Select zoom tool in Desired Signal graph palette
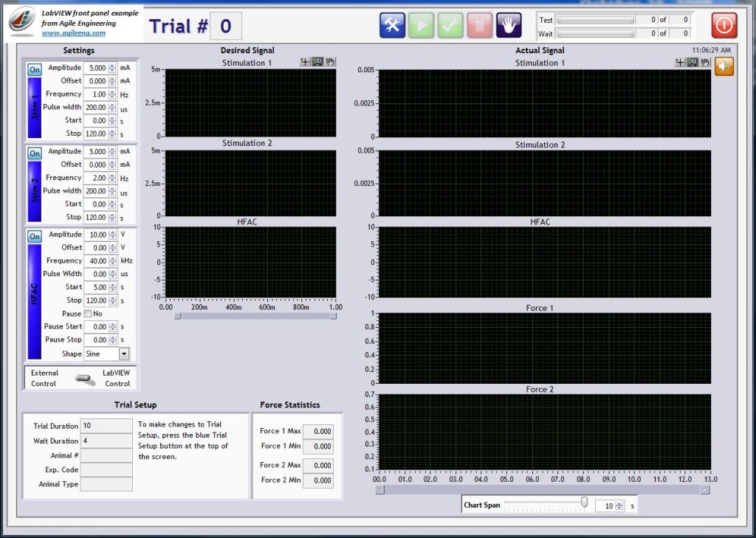 pyautogui.click(x=317, y=62)
